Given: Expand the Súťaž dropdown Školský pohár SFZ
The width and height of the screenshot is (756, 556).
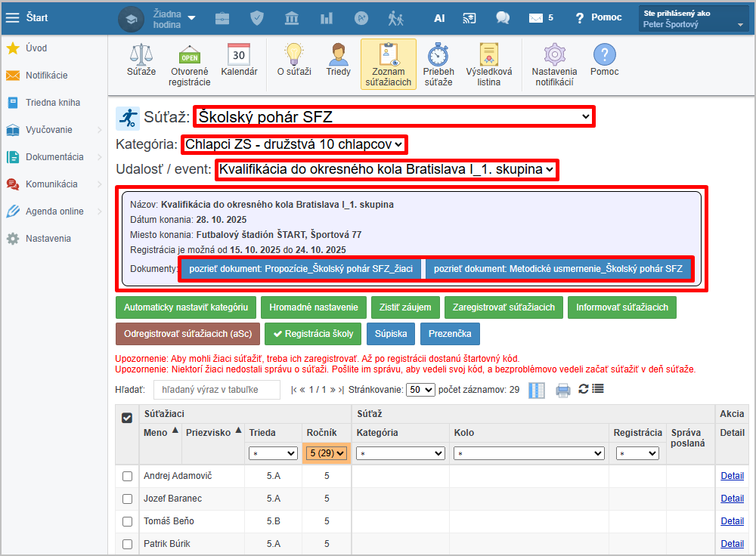Looking at the screenshot, I should [393, 116].
